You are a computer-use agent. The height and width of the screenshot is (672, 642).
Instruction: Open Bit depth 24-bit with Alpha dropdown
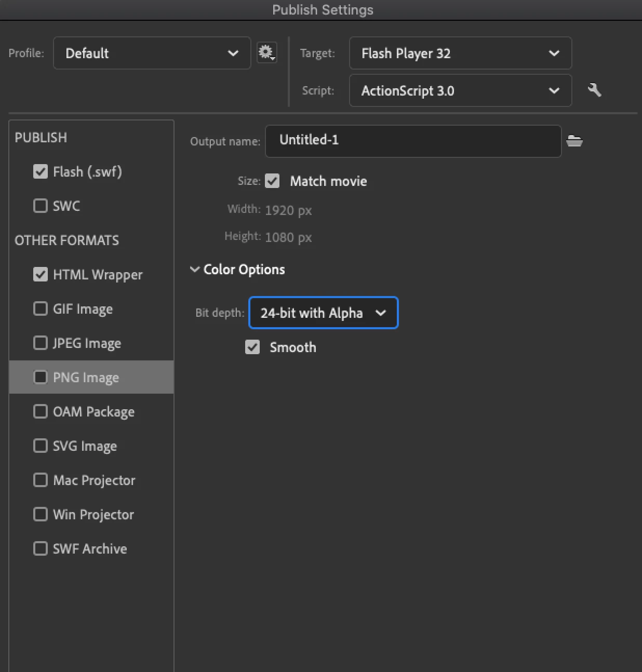324,313
